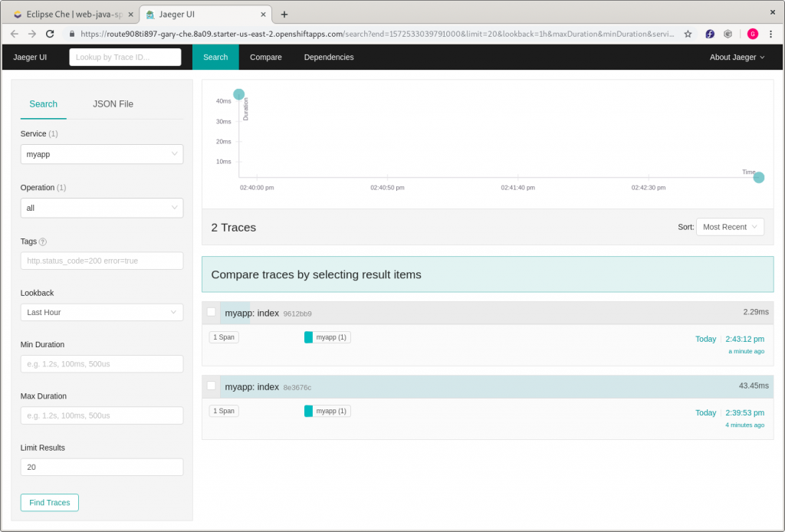The height and width of the screenshot is (532, 785).
Task: Click the 43ms data point on chart
Action: pos(238,94)
